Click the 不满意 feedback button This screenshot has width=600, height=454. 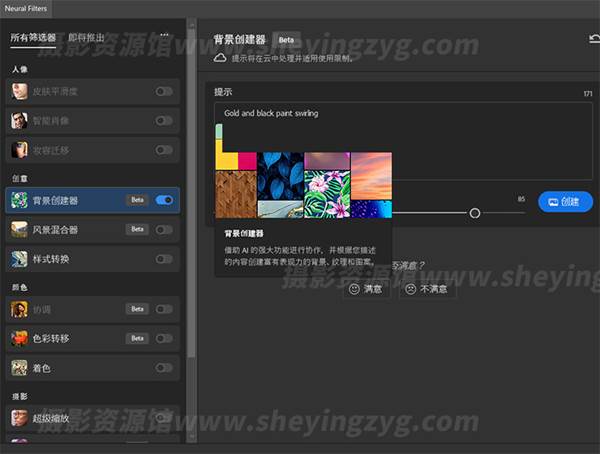[427, 288]
